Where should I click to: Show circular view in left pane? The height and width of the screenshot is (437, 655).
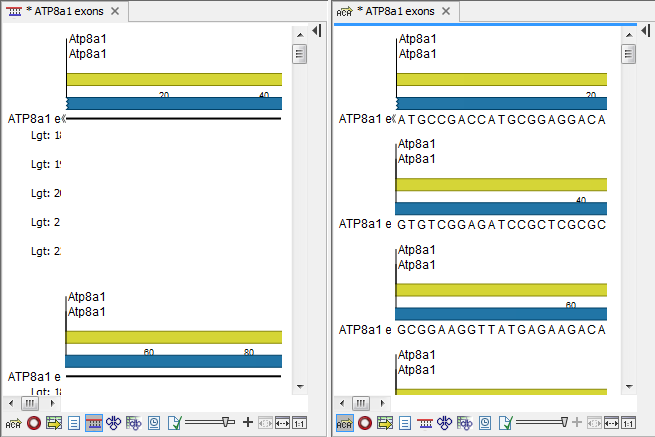point(34,423)
